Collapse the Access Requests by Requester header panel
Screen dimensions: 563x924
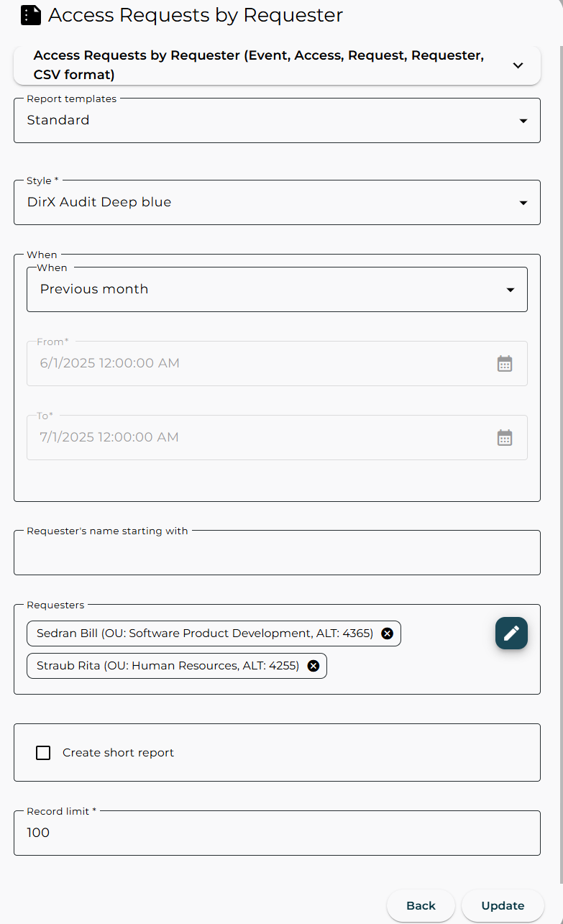click(x=518, y=65)
